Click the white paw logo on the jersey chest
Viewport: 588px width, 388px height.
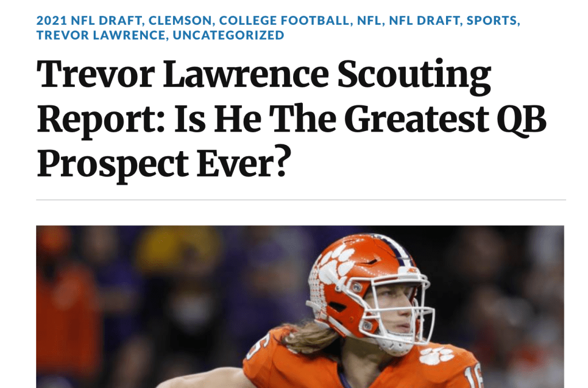click(x=435, y=356)
